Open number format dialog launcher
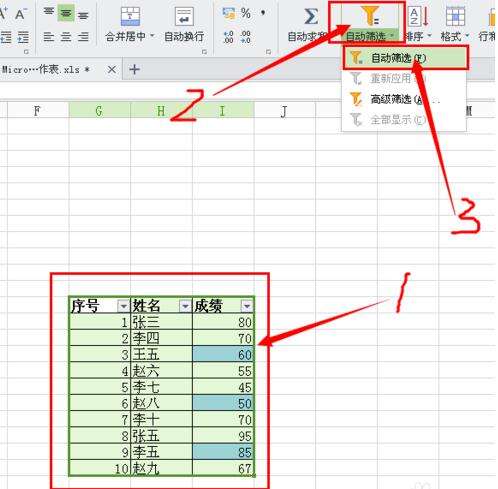 click(269, 52)
